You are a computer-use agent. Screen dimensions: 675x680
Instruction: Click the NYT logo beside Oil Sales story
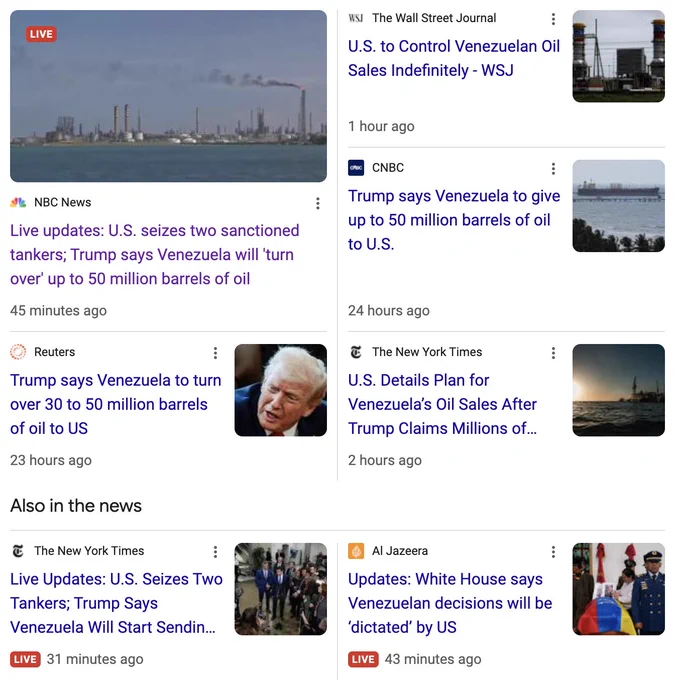(x=356, y=352)
